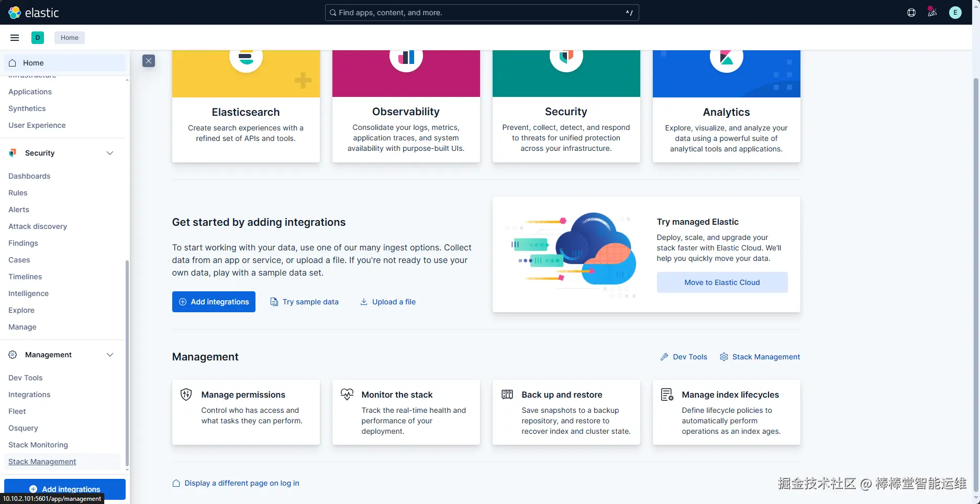Screen dimensions: 980x504
Task: Click the Security icon in the sidebar
Action: point(13,153)
